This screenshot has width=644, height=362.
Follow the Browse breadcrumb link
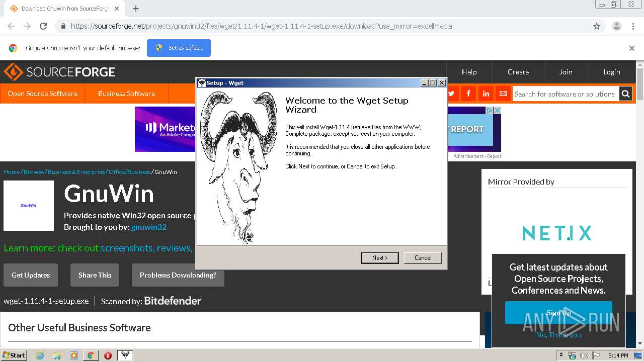click(34, 172)
